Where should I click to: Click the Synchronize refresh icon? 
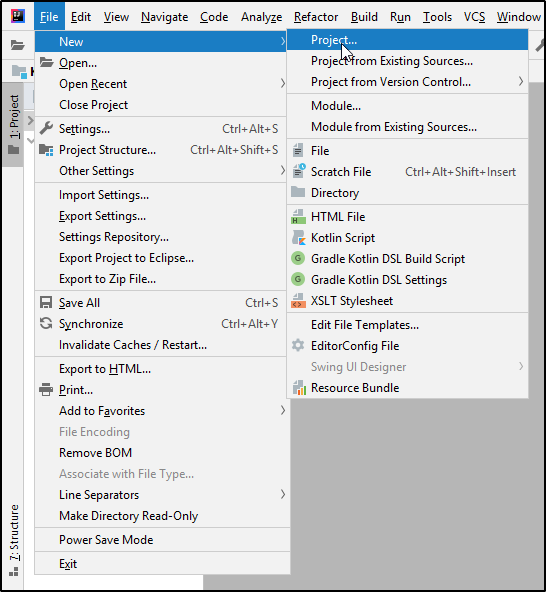(x=46, y=324)
